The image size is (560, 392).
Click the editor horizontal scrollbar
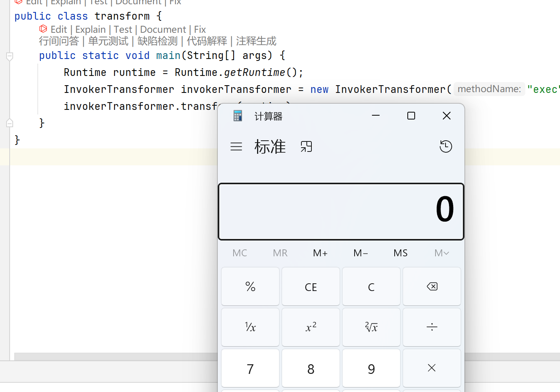coord(116,357)
